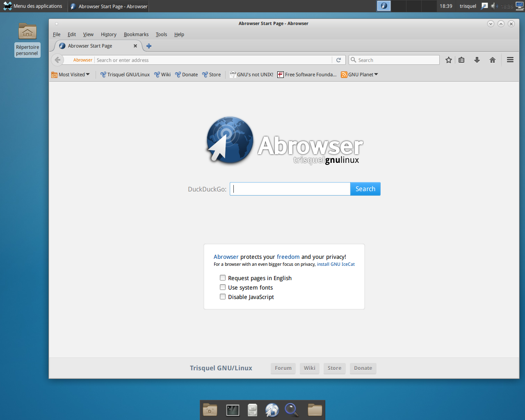The width and height of the screenshot is (525, 420).
Task: Open the File menu
Action: [x=57, y=34]
